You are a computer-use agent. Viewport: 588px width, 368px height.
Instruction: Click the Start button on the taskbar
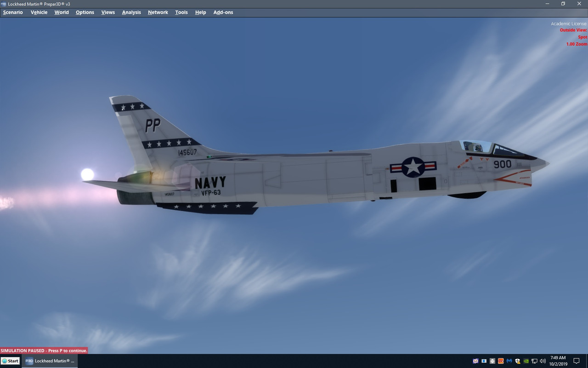(x=10, y=361)
